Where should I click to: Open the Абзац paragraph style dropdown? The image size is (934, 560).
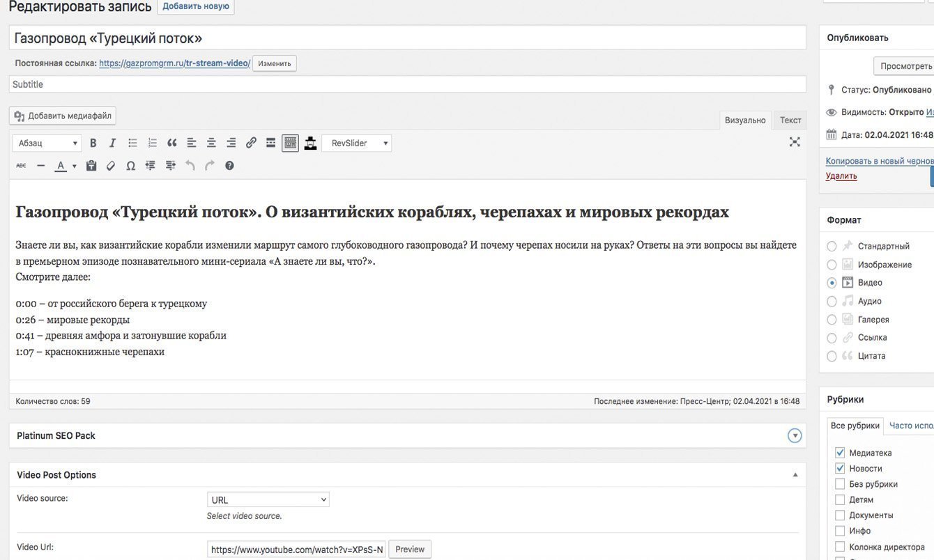pyautogui.click(x=47, y=143)
